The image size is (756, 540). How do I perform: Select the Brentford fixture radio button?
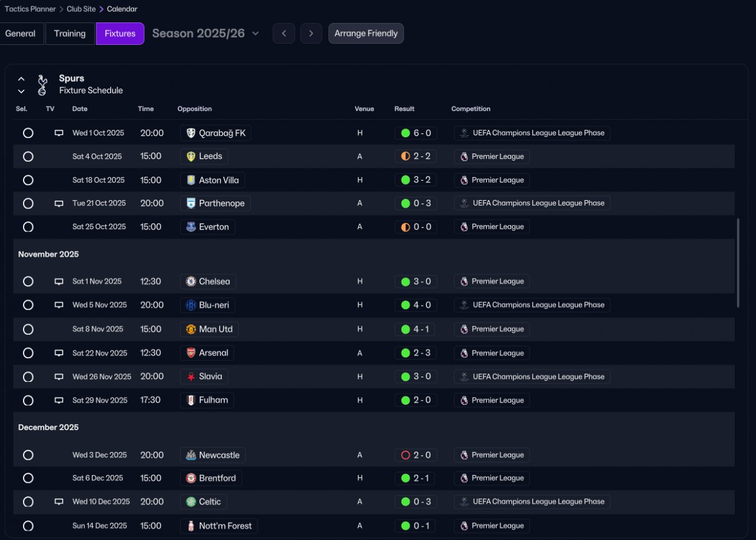click(28, 478)
